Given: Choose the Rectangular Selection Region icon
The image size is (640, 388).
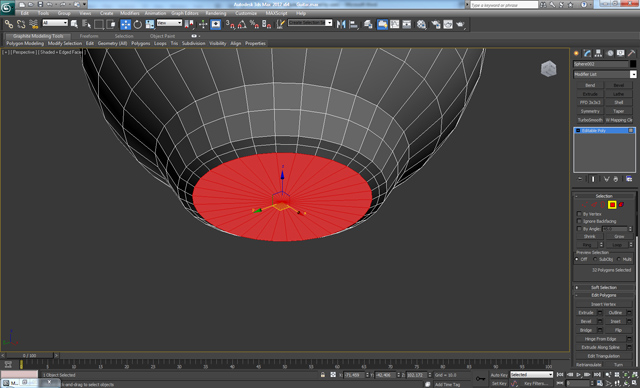Looking at the screenshot, I should coord(99,24).
